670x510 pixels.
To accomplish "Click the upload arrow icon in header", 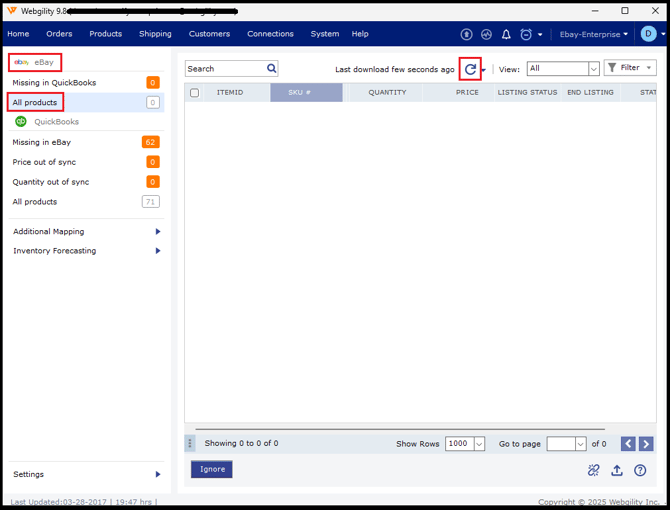I will click(466, 34).
